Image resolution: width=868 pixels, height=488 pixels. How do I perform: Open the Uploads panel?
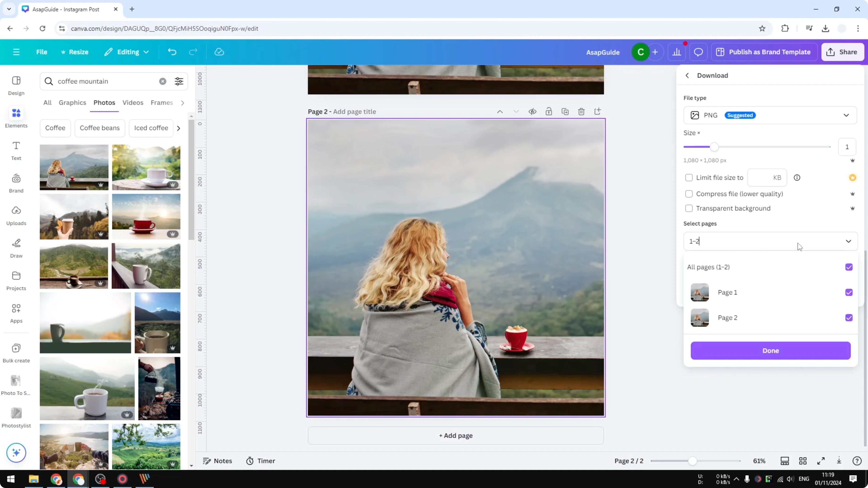(16, 215)
